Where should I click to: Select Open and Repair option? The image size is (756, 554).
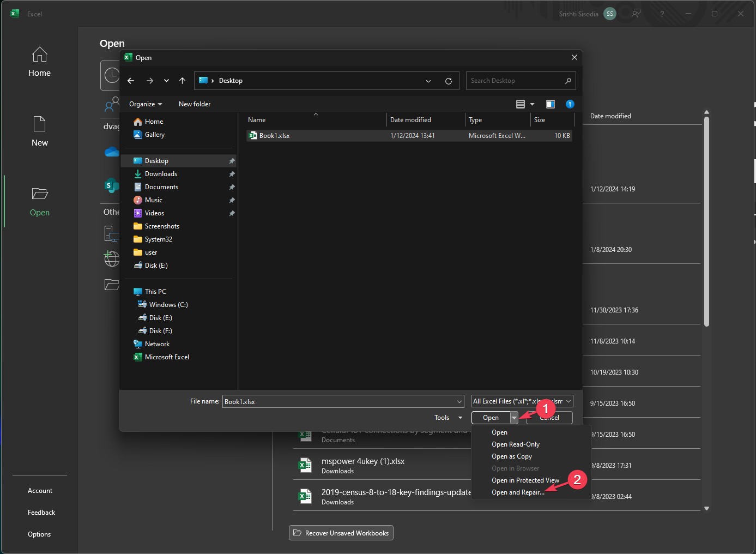pos(518,492)
